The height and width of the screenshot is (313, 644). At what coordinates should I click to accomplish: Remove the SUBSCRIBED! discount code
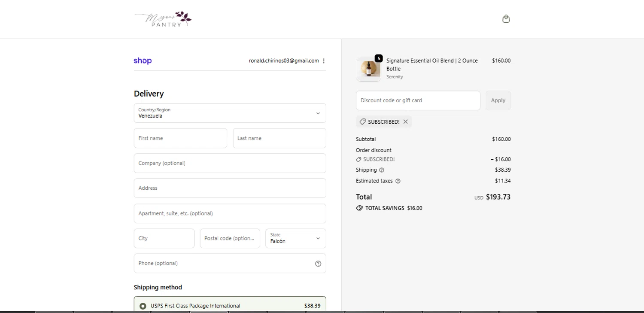pyautogui.click(x=406, y=122)
